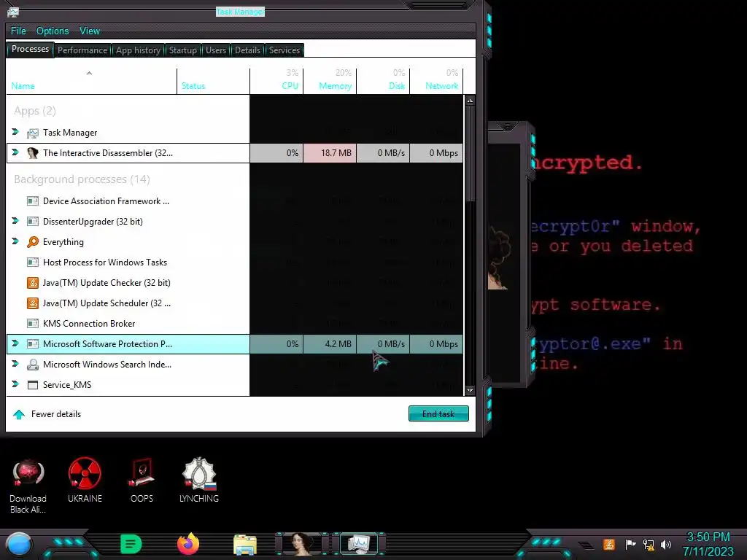Open Action Center flag tray icon

[631, 544]
